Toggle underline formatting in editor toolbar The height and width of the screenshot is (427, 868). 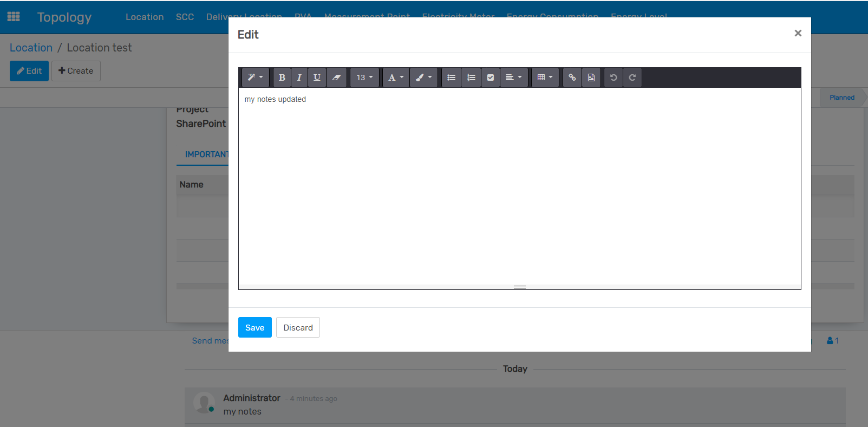tap(317, 77)
